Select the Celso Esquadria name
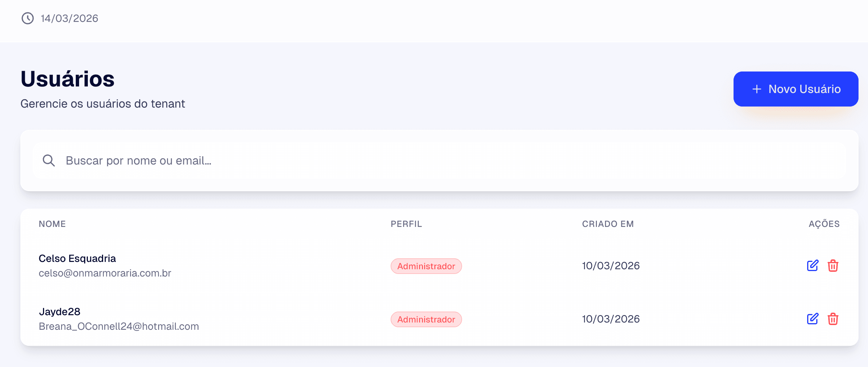Viewport: 868px width, 367px height. [x=77, y=258]
